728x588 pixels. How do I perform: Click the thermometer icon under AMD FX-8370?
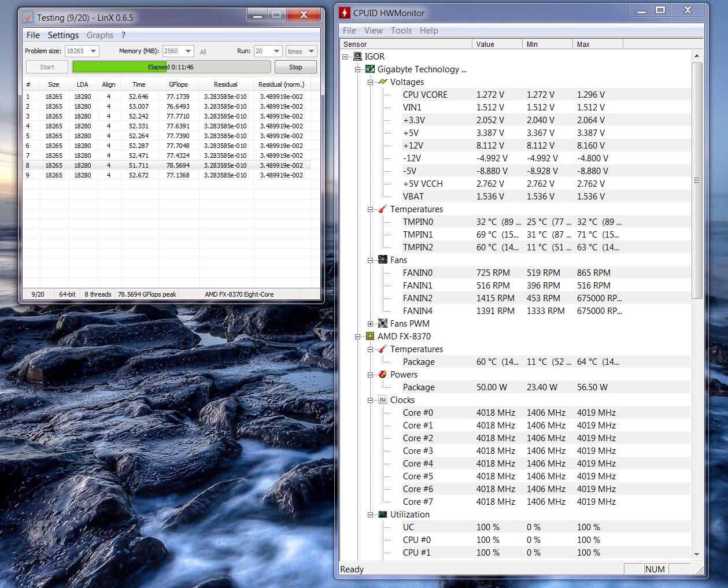(x=383, y=349)
